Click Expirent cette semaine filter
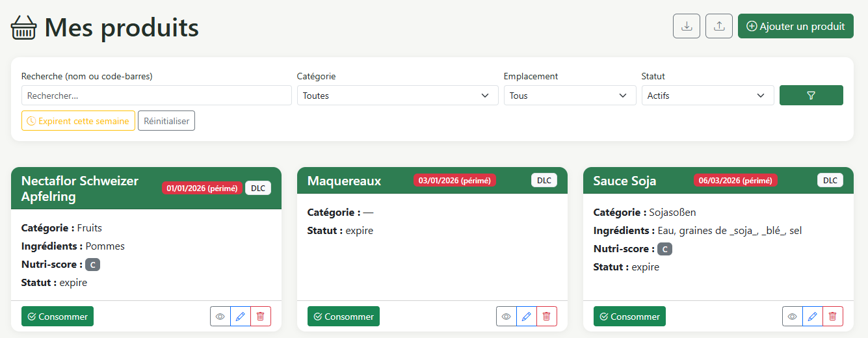The width and height of the screenshot is (868, 338). click(x=78, y=121)
